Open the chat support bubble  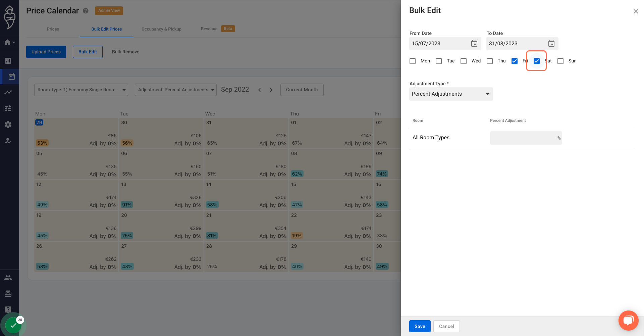coord(628,321)
